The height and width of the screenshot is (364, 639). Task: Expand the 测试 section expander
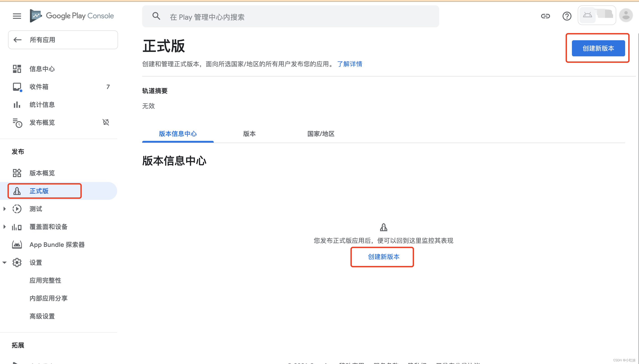pos(5,209)
